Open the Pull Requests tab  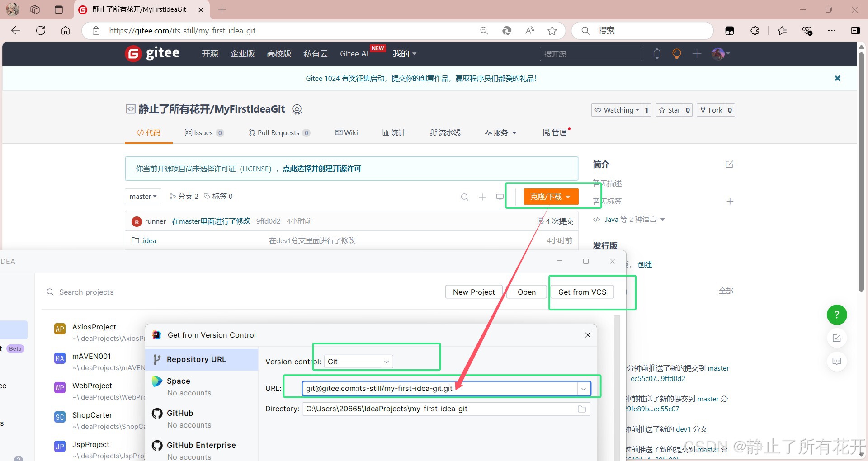(x=279, y=132)
